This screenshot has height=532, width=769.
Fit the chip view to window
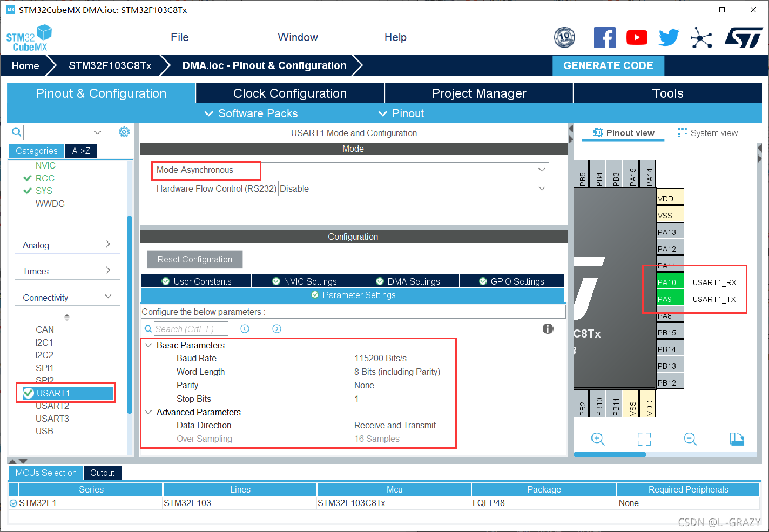(644, 439)
